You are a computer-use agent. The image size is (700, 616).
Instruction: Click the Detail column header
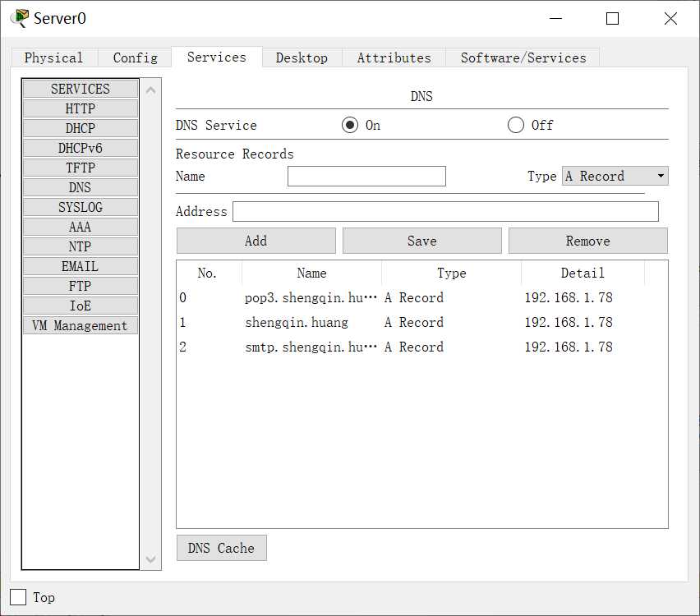(583, 273)
